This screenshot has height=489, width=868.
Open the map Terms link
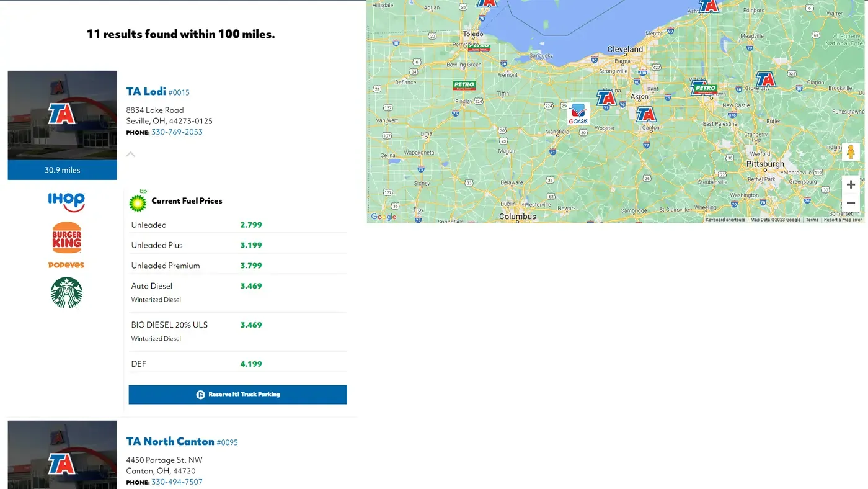click(x=812, y=220)
